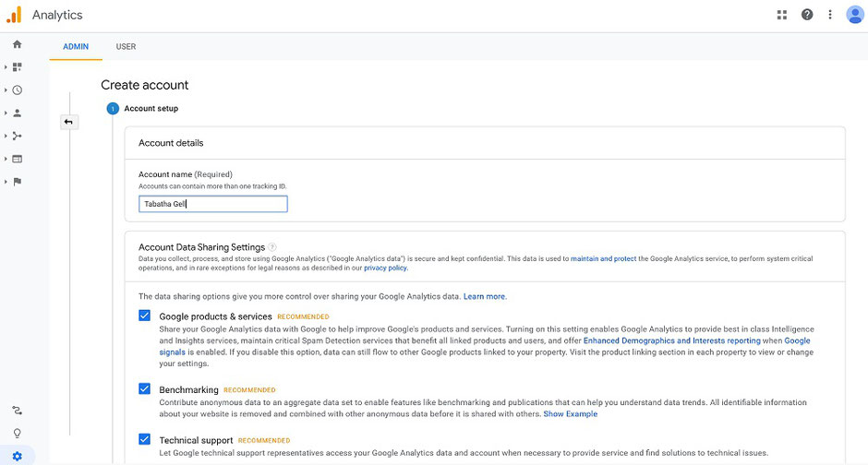Click the Show Example link
This screenshot has width=868, height=465.
pyautogui.click(x=571, y=414)
